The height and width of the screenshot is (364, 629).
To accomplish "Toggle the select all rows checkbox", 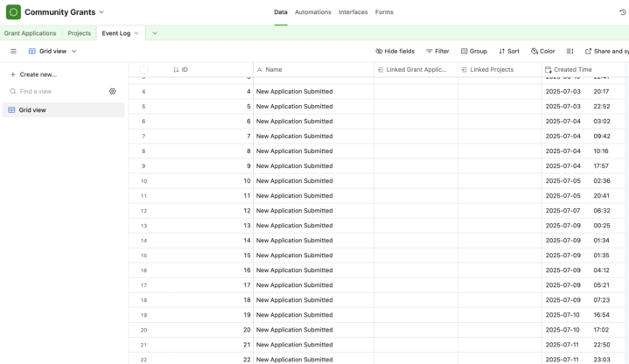I will tap(143, 70).
